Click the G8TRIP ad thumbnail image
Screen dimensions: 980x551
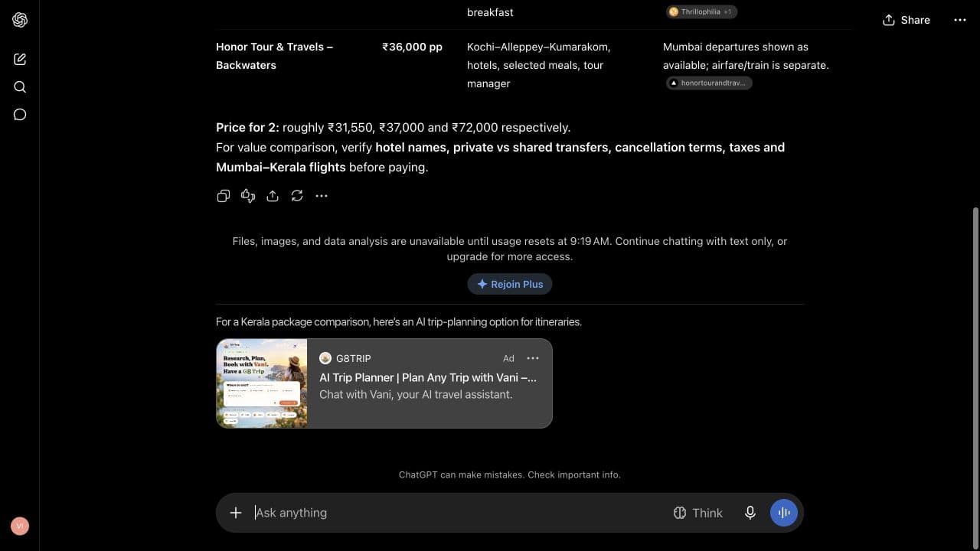[262, 383]
